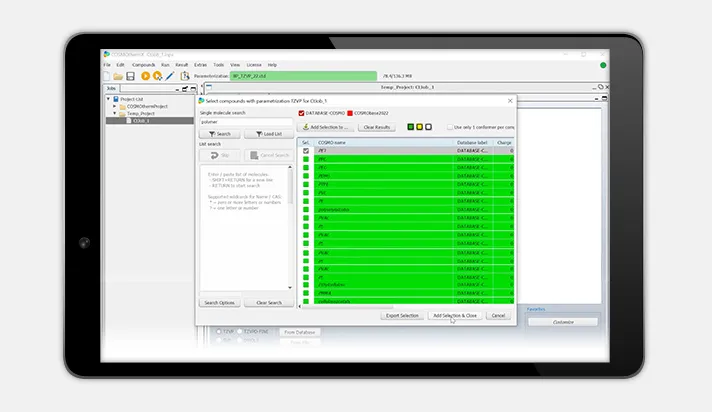The height and width of the screenshot is (412, 712).
Task: Collapse the Project List tree node
Action: click(109, 99)
